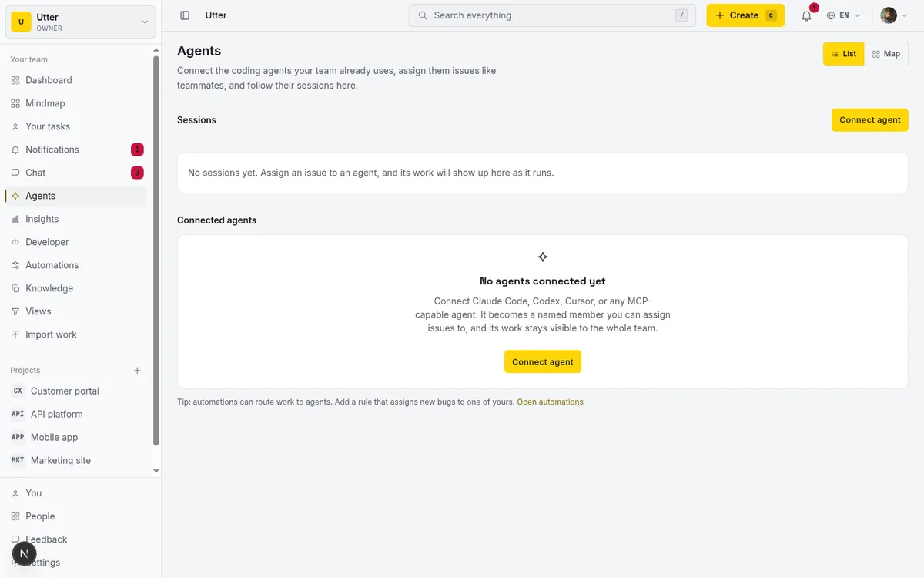
Task: Open Chat in the sidebar
Action: click(75, 173)
